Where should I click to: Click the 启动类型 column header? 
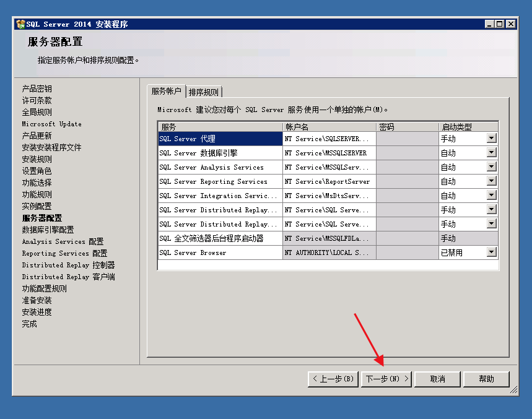click(469, 127)
